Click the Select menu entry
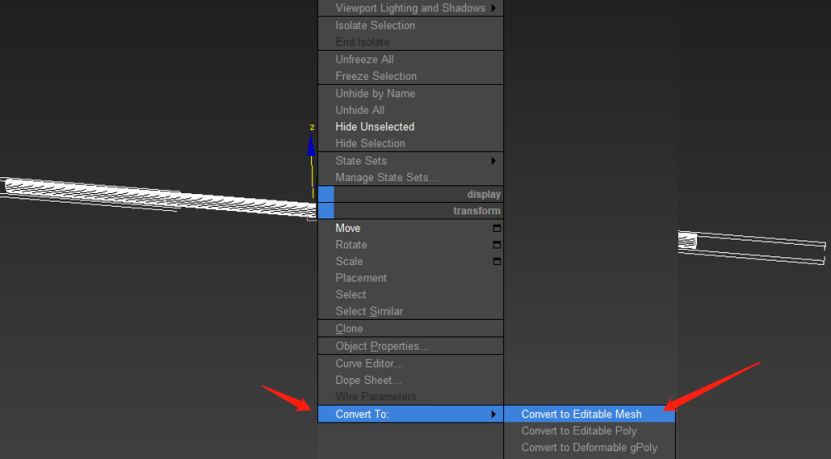The image size is (831, 459). (x=410, y=295)
